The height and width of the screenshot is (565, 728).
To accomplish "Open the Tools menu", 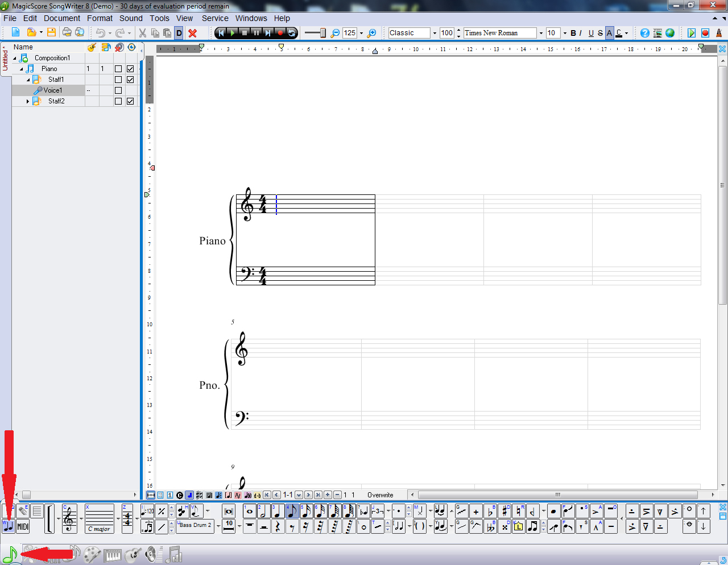I will click(x=160, y=18).
